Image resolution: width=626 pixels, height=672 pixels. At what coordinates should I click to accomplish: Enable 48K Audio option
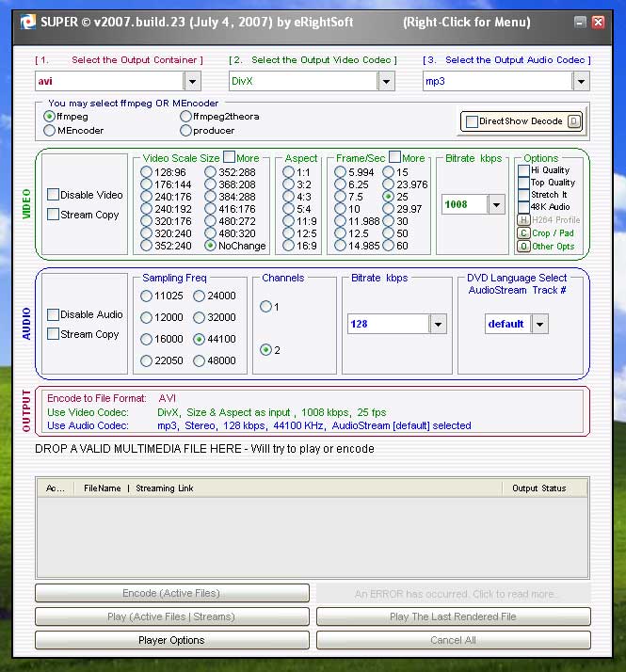(523, 207)
